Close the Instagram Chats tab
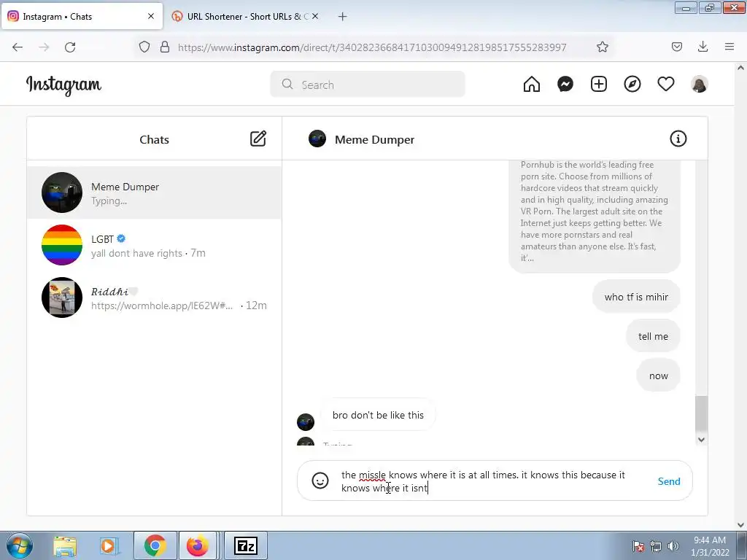This screenshot has width=747, height=560. 151,16
